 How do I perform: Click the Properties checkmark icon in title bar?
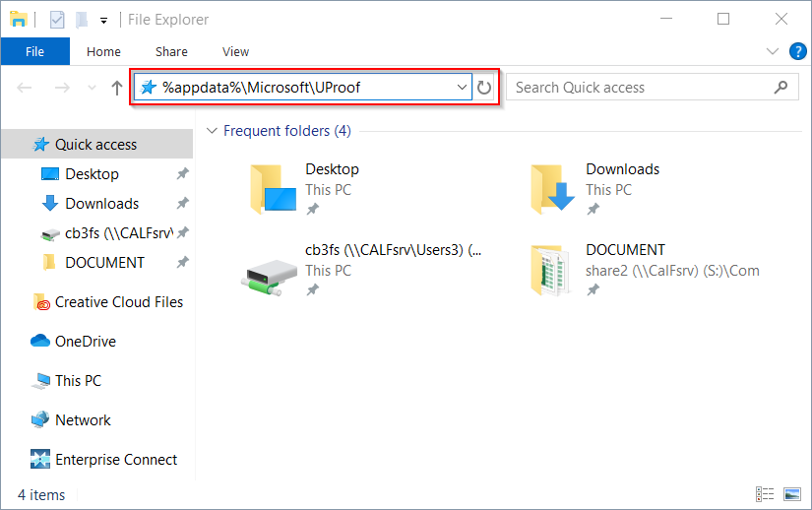pyautogui.click(x=57, y=20)
